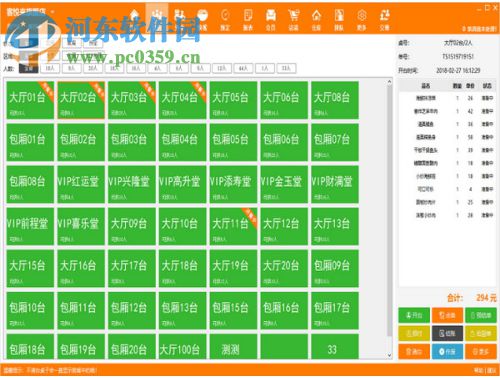Select room VIP高升堂
Viewport: 500px width, 378px height.
[182, 184]
